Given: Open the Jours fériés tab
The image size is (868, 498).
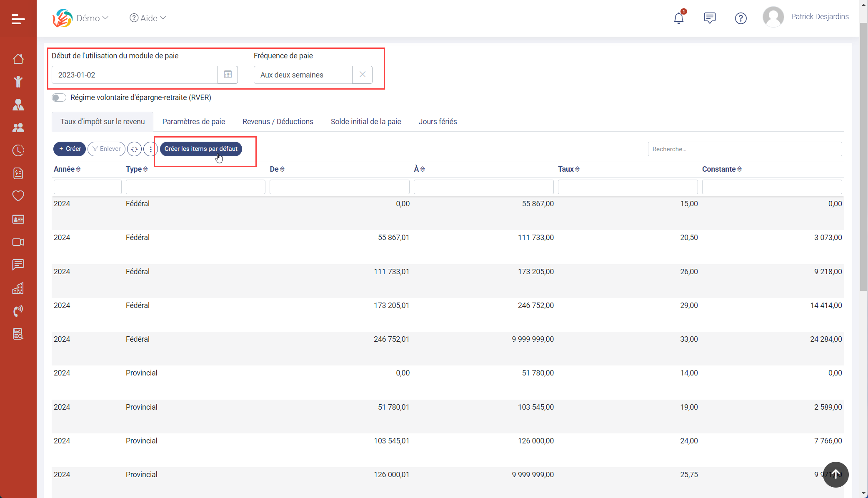Looking at the screenshot, I should point(438,122).
